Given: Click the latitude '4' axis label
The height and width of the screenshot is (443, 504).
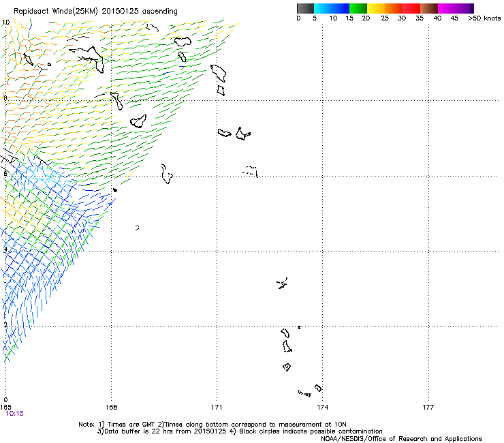Looking at the screenshot, I should (5, 249).
